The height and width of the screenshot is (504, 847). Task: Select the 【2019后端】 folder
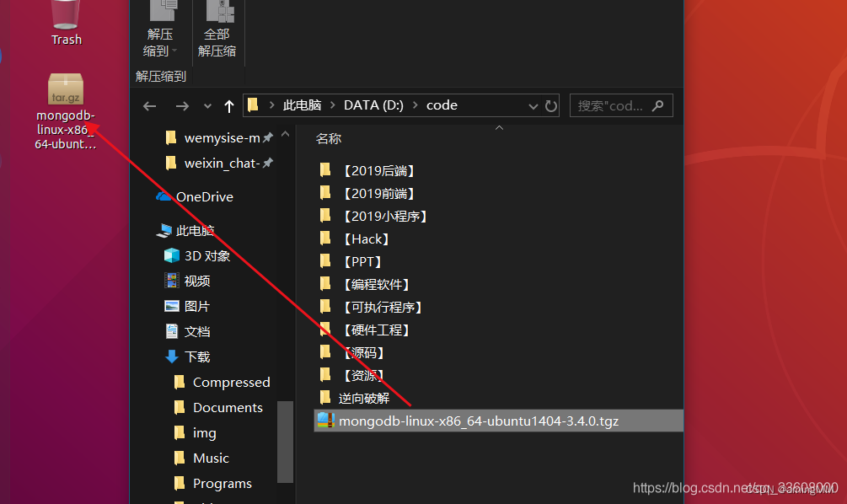pyautogui.click(x=367, y=171)
